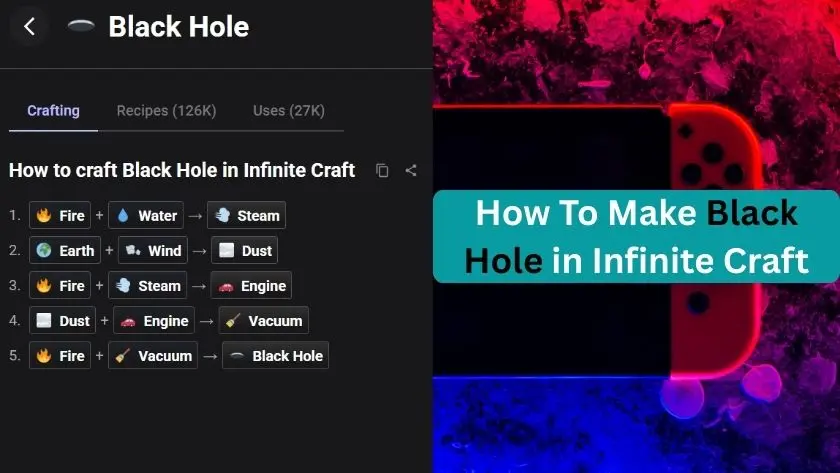The image size is (840, 473).
Task: Select the Steam ingredient in step 3
Action: 148,286
